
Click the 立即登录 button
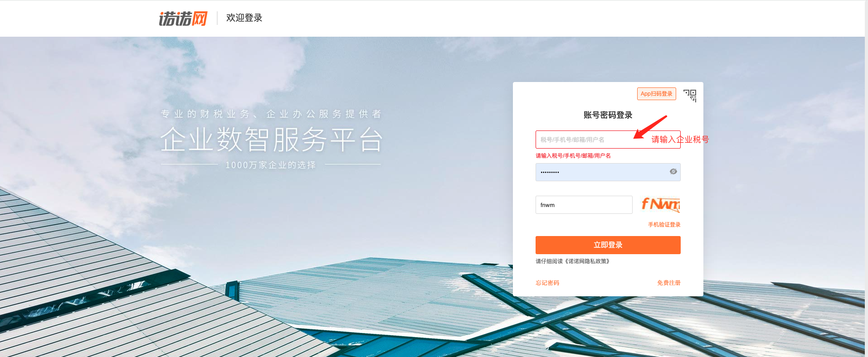coord(608,245)
